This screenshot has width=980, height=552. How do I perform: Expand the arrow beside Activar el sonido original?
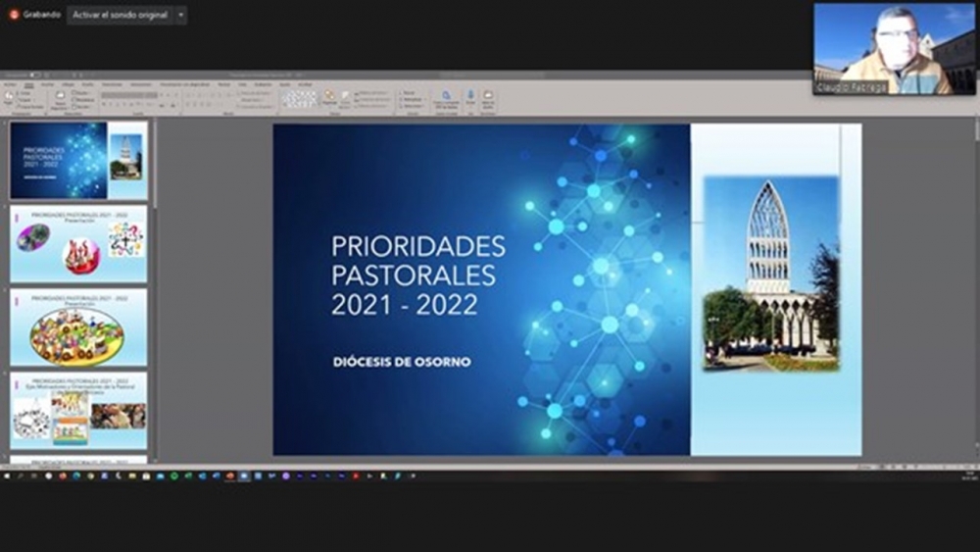click(180, 15)
